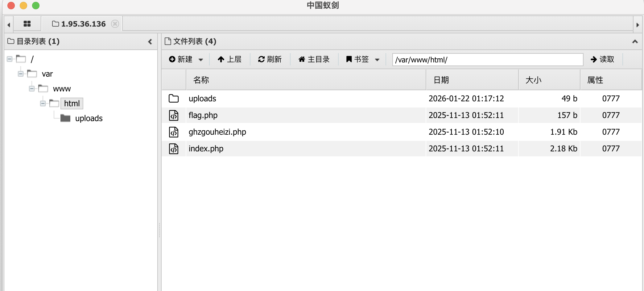Click the 书签 bookmark button
Image resolution: width=644 pixels, height=291 pixels.
coord(357,59)
